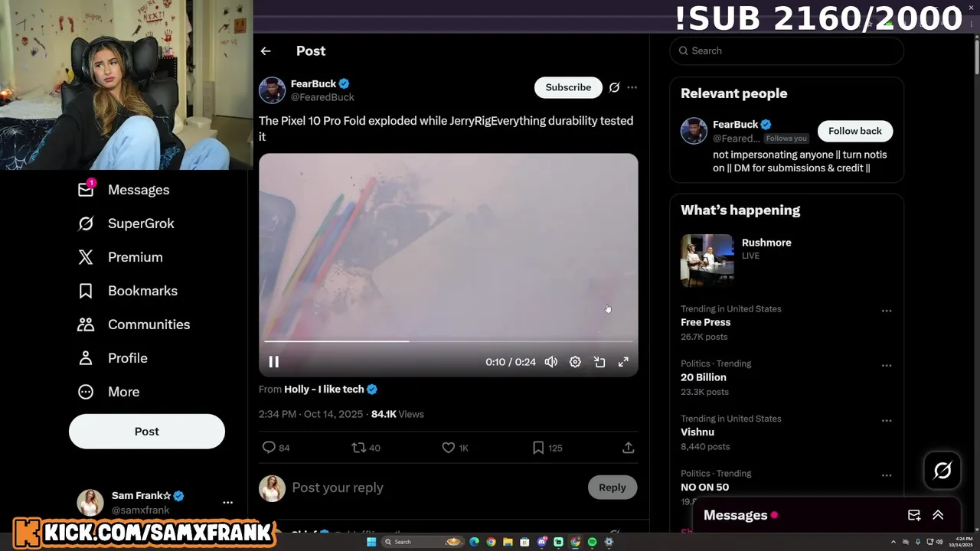The image size is (980, 551).
Task: Toggle picture-in-picture for the video
Action: tap(599, 362)
